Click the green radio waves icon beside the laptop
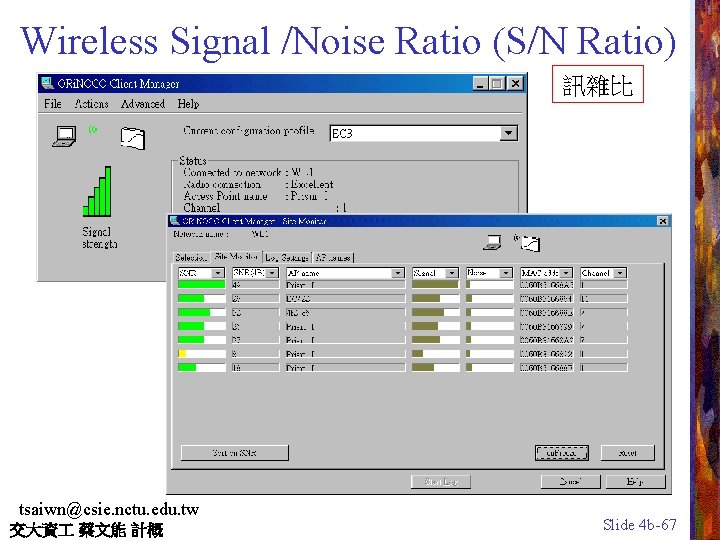Screen dimensions: 720x540 [93, 130]
